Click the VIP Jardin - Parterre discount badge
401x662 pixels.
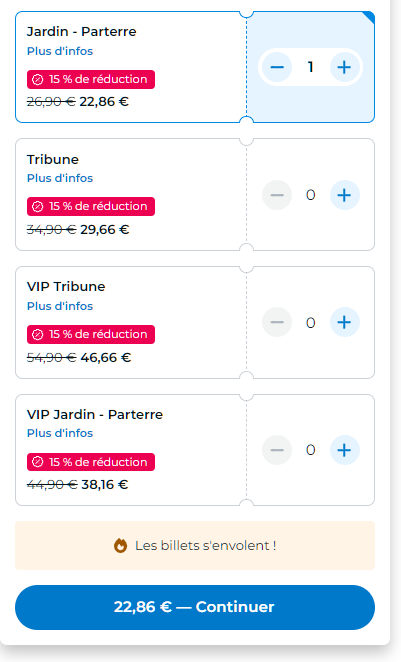click(91, 462)
